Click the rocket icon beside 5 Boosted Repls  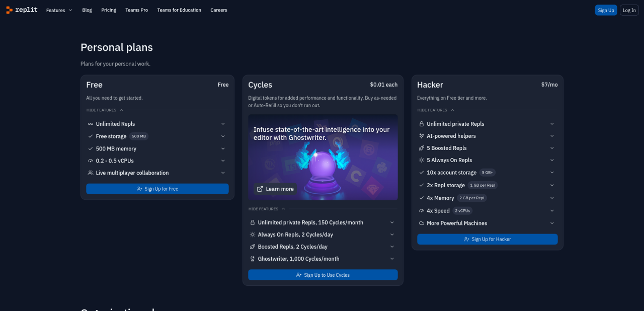(422, 148)
